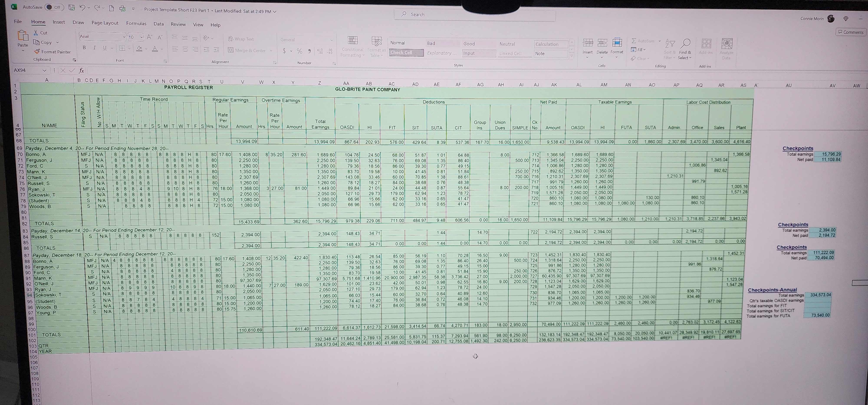Click the Undo arrow icon
Image resolution: width=868 pixels, height=405 pixels.
click(x=82, y=7)
